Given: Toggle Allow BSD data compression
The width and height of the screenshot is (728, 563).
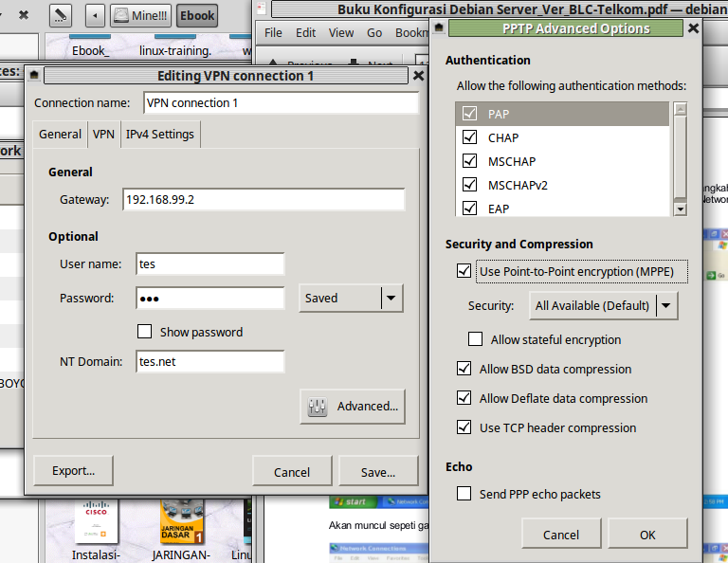Looking at the screenshot, I should [464, 369].
